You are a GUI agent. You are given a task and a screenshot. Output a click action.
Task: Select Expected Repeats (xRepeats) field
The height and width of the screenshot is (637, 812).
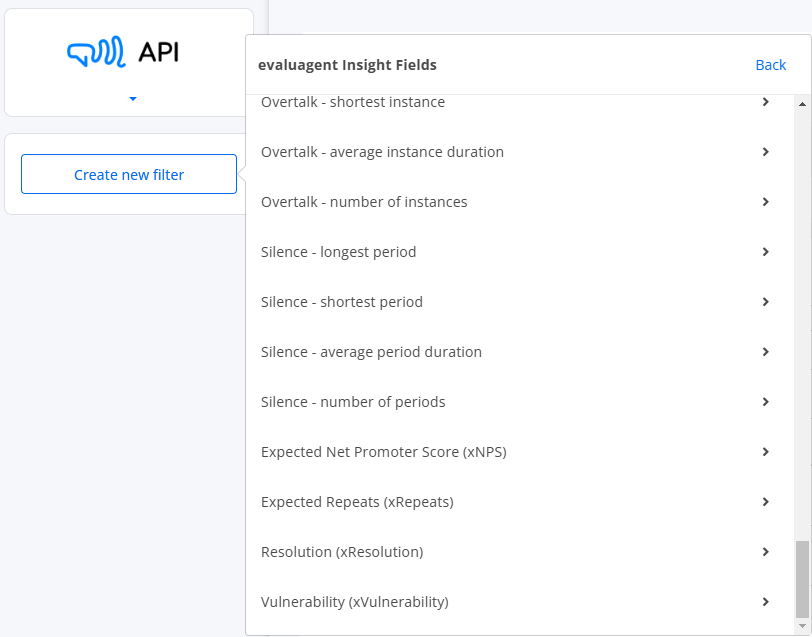click(519, 502)
